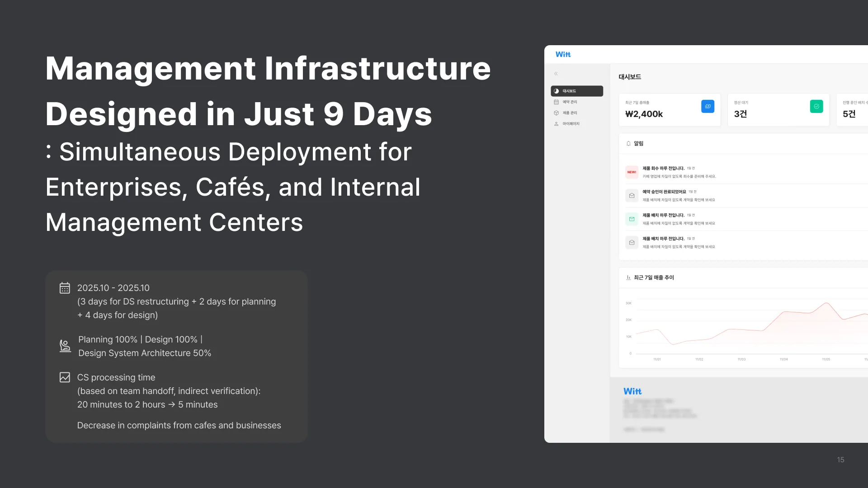Click the Witt footer logo

pos(632,391)
